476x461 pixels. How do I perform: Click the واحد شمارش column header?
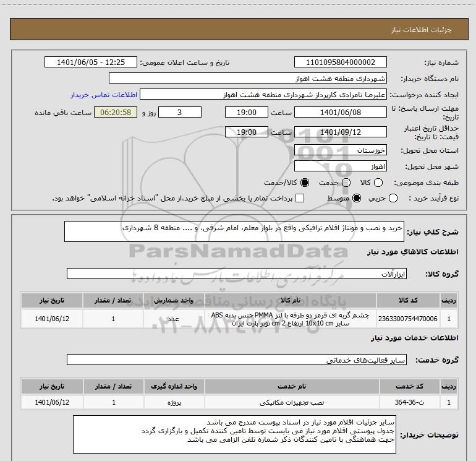coord(174,300)
